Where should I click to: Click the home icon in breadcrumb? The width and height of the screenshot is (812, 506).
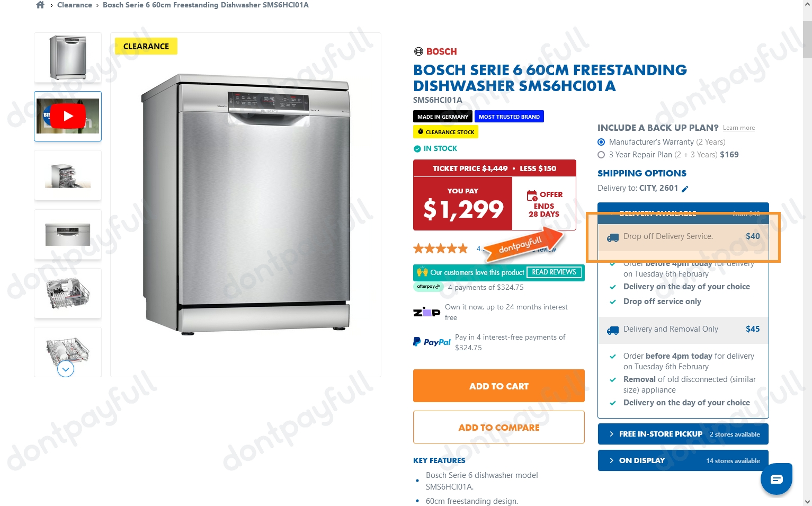[x=40, y=5]
